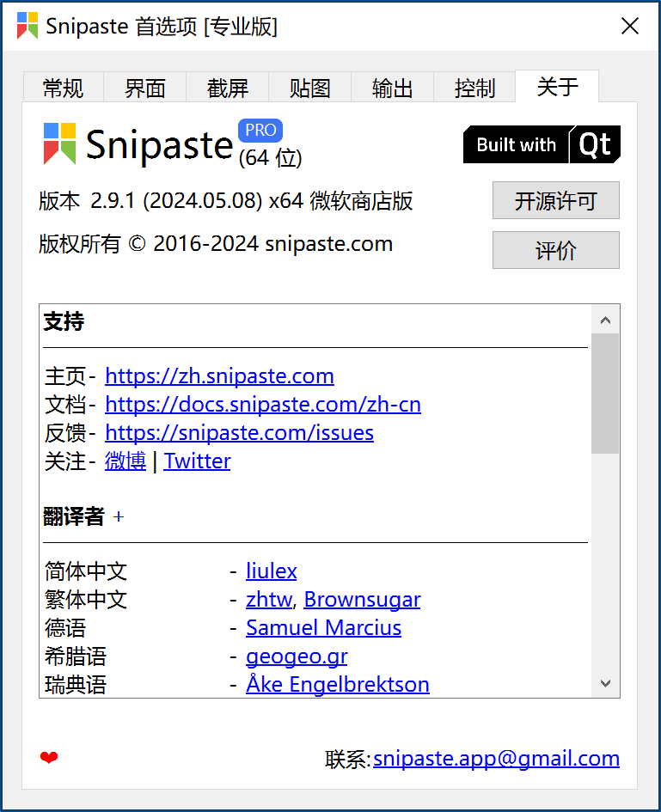Click the scrollbar down arrow
Viewport: 661px width, 812px height.
(x=605, y=684)
